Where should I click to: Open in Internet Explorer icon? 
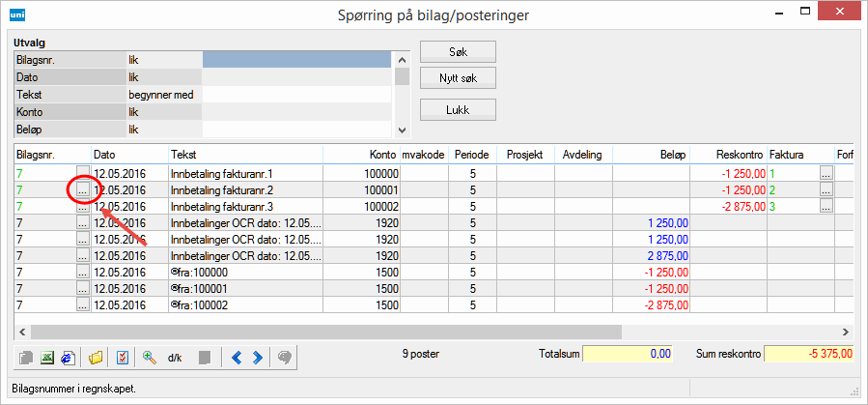coord(67,357)
